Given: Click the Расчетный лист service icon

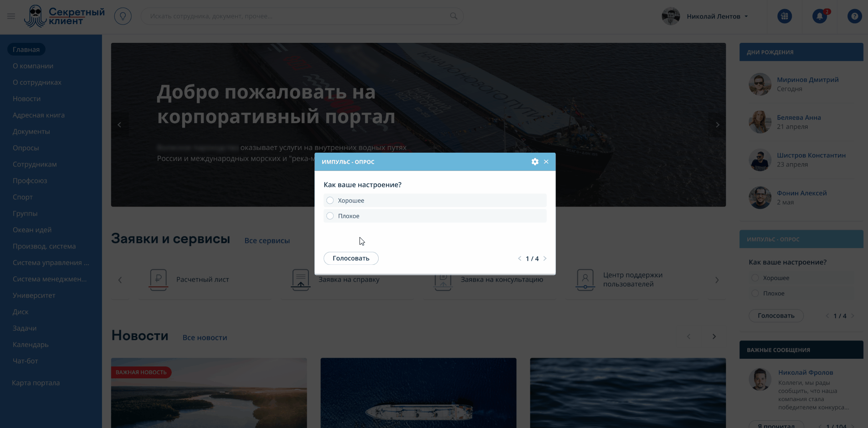Looking at the screenshot, I should click(x=158, y=279).
